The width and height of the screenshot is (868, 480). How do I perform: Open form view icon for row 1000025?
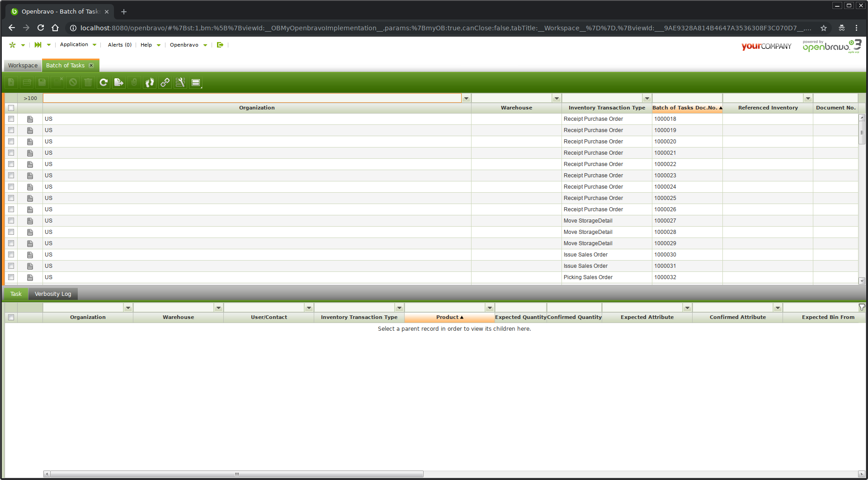pyautogui.click(x=30, y=198)
